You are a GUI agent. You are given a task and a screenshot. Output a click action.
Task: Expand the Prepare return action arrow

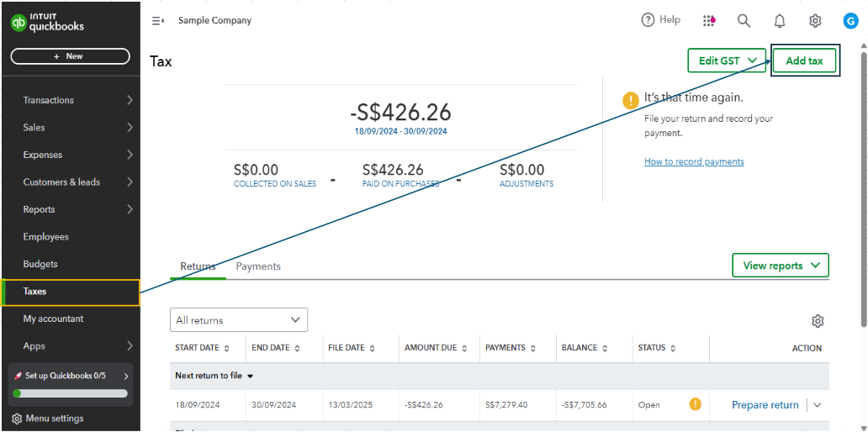tap(817, 405)
